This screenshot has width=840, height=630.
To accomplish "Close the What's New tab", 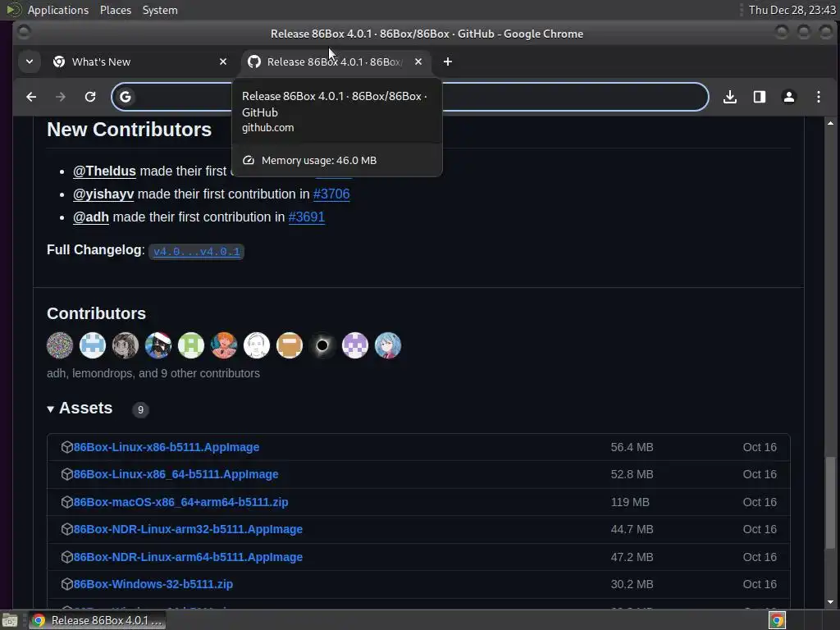I will point(223,62).
